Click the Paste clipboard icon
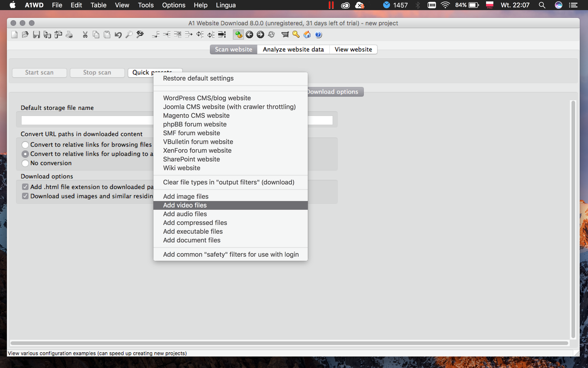Screen dimensions: 588x368 (x=107, y=35)
